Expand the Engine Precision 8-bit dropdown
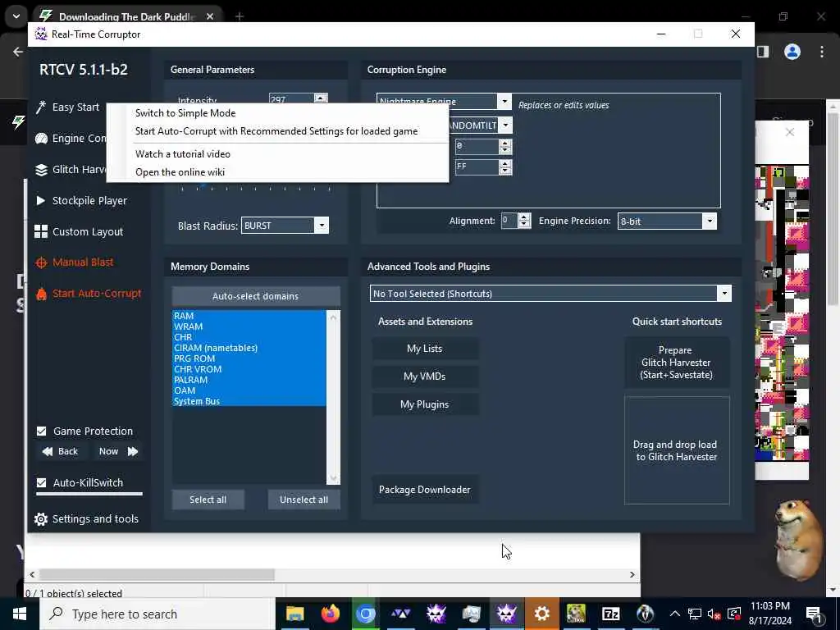 coord(710,221)
